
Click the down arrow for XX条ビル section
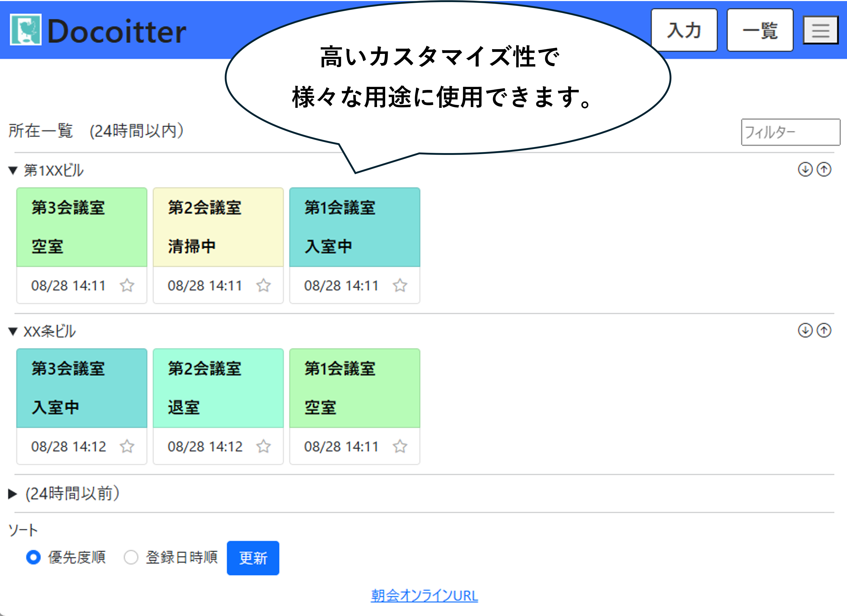pyautogui.click(x=805, y=330)
